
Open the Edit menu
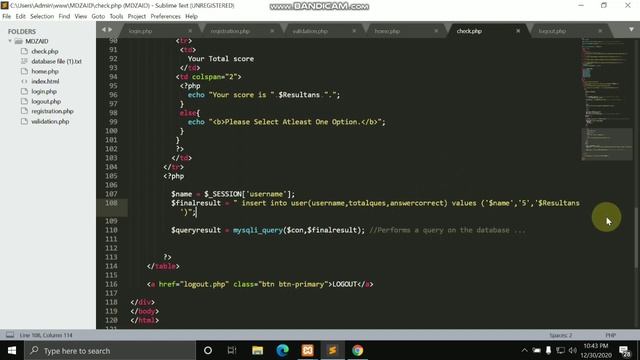click(x=20, y=16)
